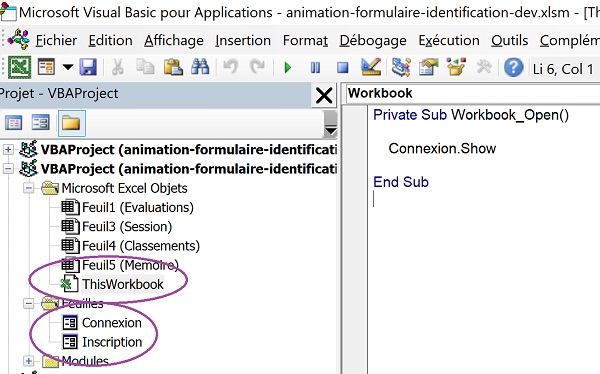Screen dimensions: 600x374
Task: Open the Project Explorer icon in the toolbar
Action: [x=401, y=67]
